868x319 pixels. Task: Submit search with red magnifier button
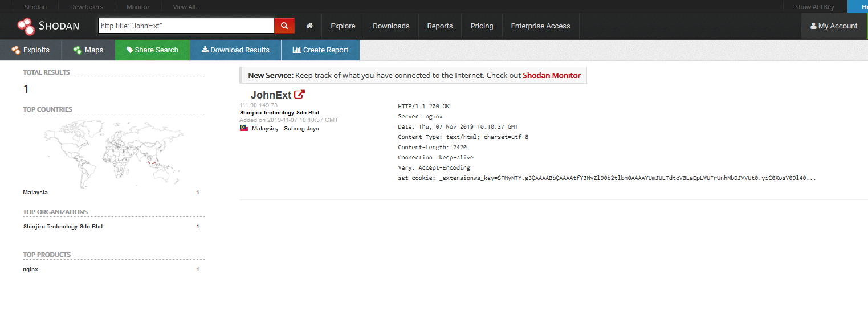click(284, 26)
